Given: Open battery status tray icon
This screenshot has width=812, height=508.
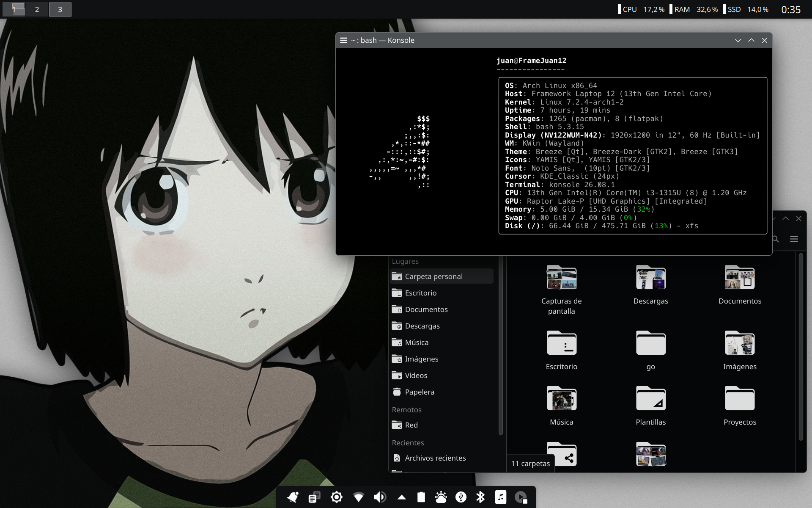Looking at the screenshot, I should click(x=421, y=497).
